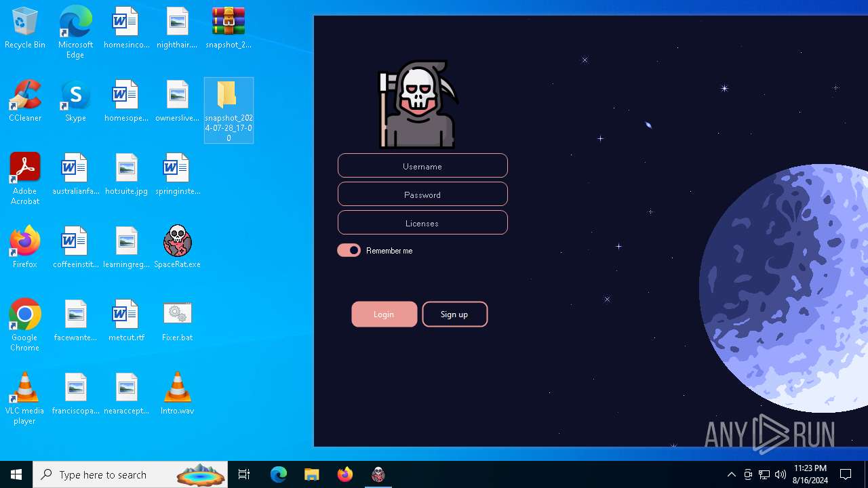Toggle the Remember me switch
This screenshot has height=488, width=868.
349,250
